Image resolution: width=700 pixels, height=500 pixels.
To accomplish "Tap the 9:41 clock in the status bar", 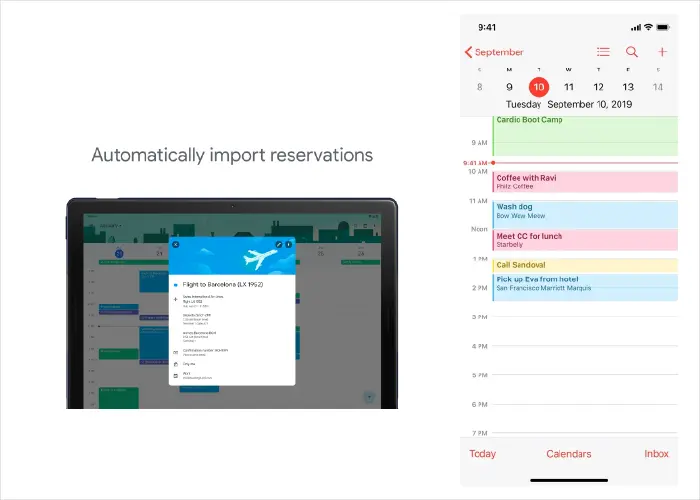I will click(487, 27).
